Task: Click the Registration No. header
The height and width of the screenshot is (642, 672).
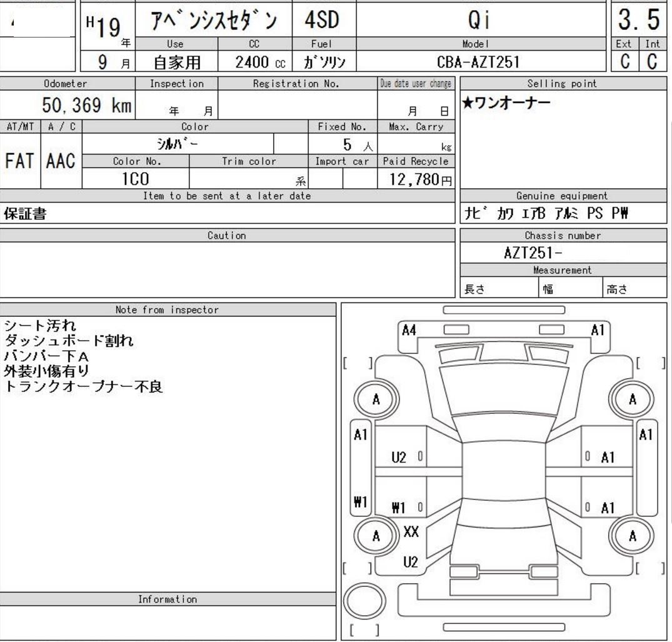Action: click(296, 84)
